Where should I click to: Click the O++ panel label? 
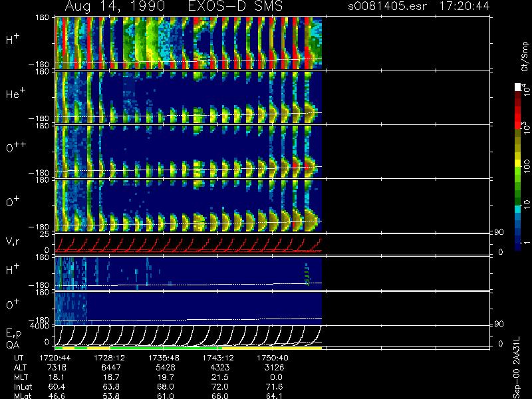(x=16, y=148)
